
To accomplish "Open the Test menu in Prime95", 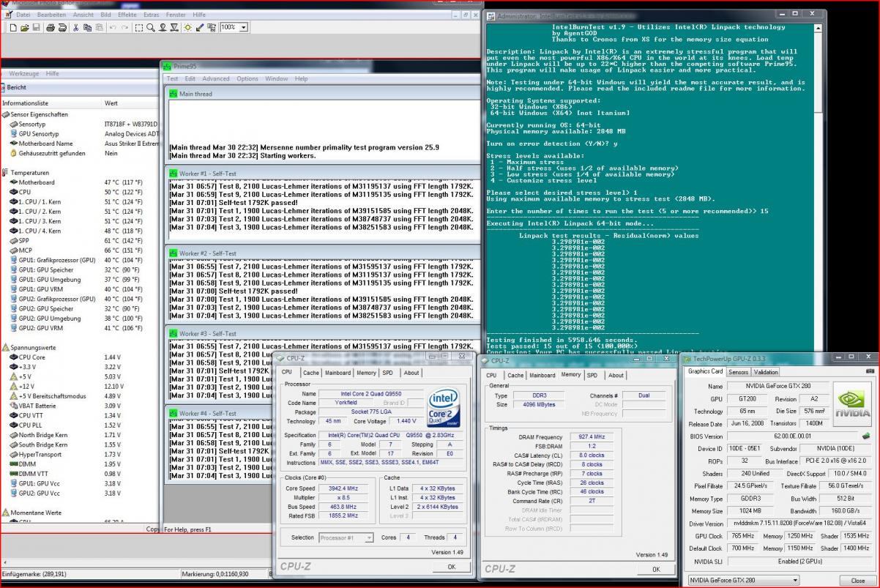I will coord(173,78).
